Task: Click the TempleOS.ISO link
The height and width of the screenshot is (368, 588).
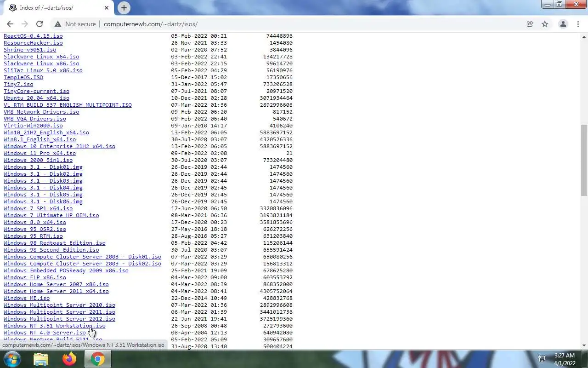Action: [x=23, y=77]
